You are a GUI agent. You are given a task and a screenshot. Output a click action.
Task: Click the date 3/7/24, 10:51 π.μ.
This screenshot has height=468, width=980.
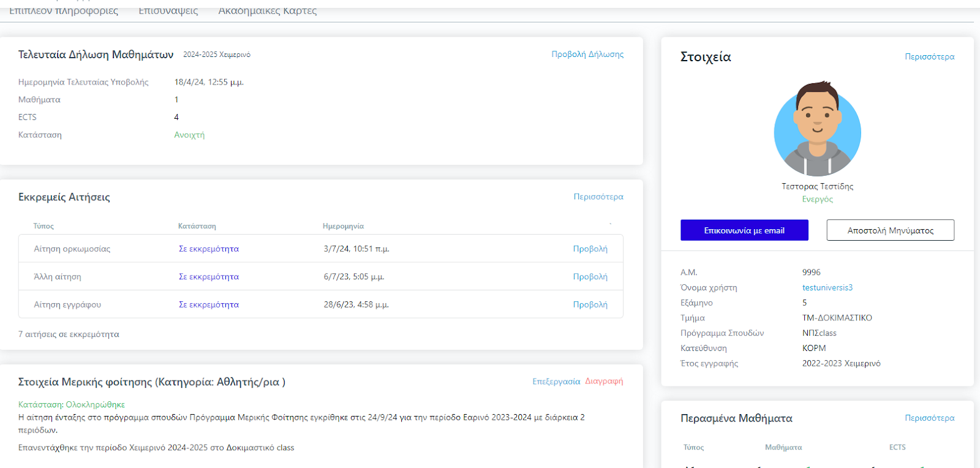tap(356, 249)
